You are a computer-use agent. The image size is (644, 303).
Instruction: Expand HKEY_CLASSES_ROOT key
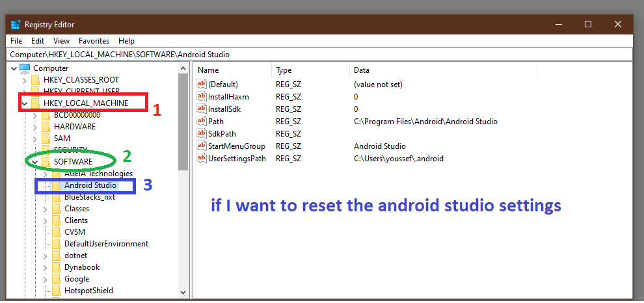click(25, 80)
